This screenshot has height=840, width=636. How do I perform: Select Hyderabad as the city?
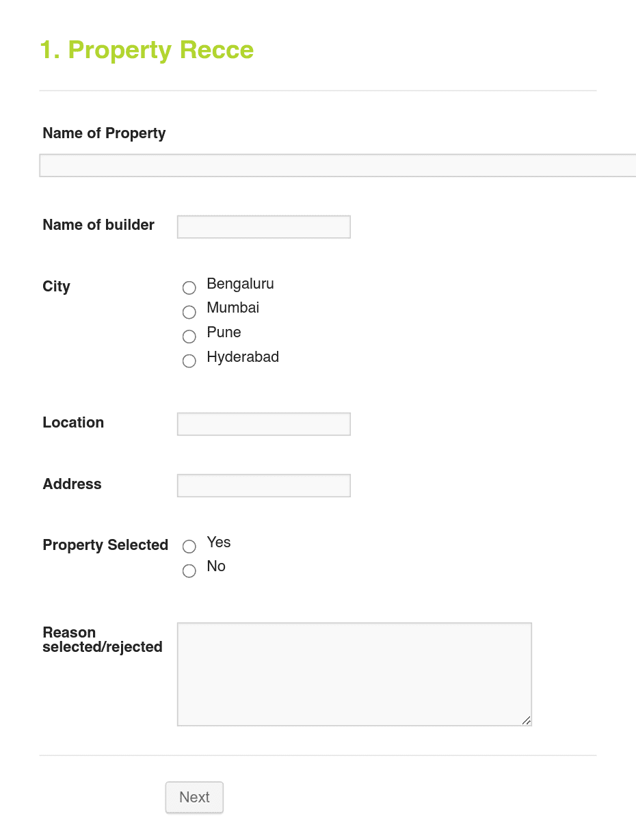click(189, 360)
